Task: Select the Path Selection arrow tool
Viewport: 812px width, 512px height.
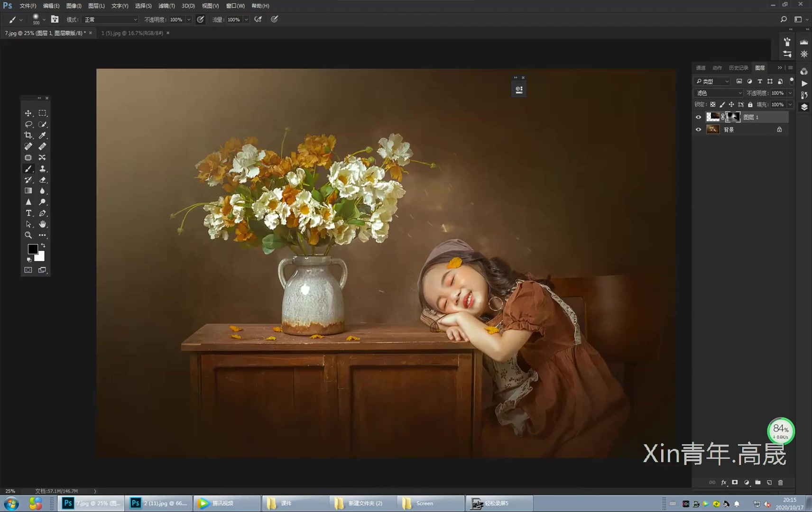Action: pyautogui.click(x=28, y=224)
